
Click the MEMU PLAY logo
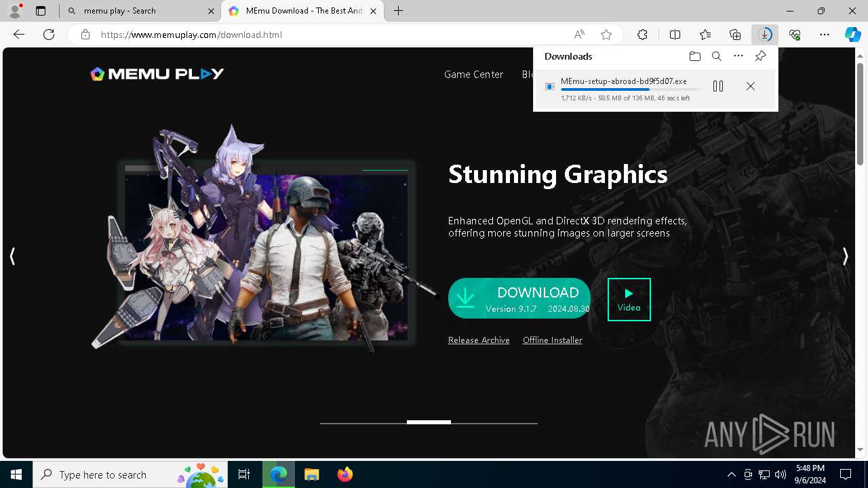coord(157,74)
